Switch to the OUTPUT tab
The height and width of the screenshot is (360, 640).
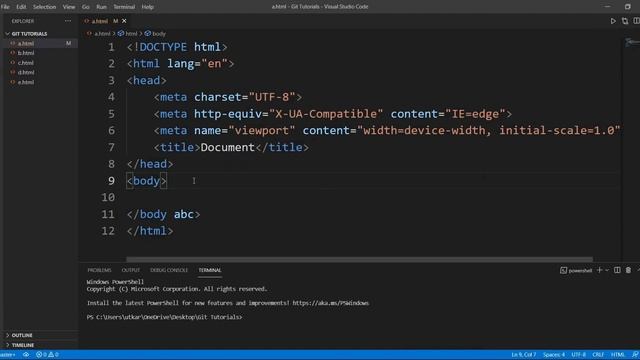click(131, 270)
